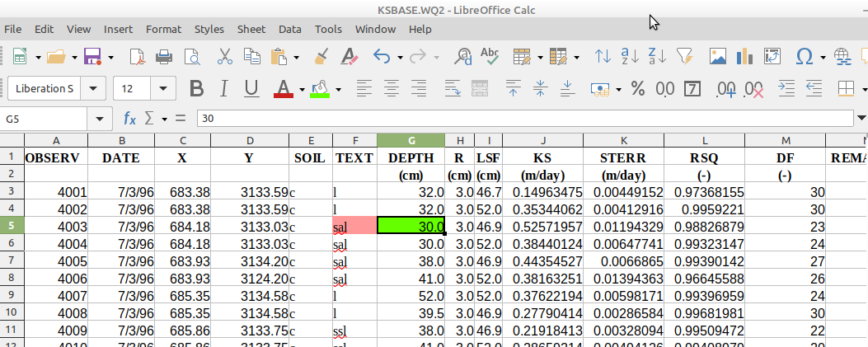Click the Sort icon

(x=603, y=56)
